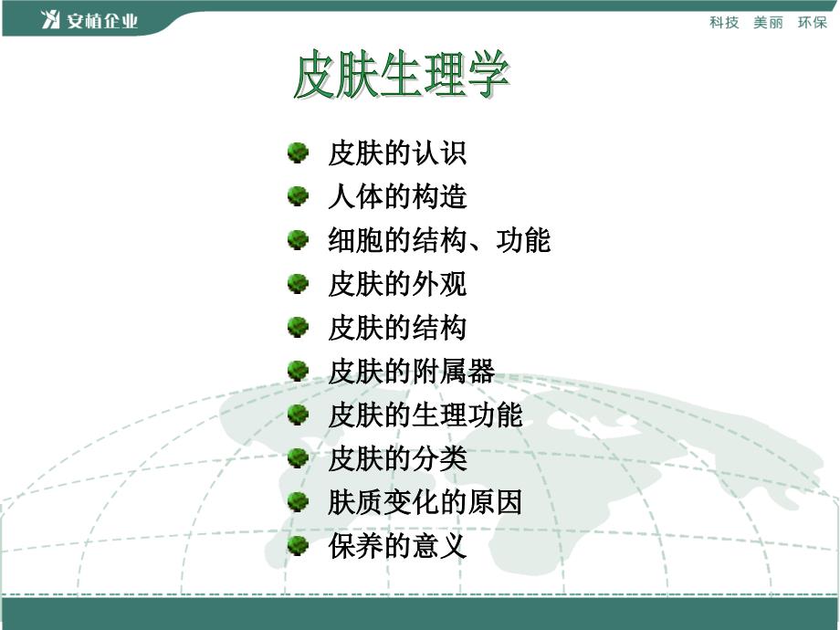The width and height of the screenshot is (840, 630).
Task: Click the text 保养的意义
Action: tap(397, 546)
